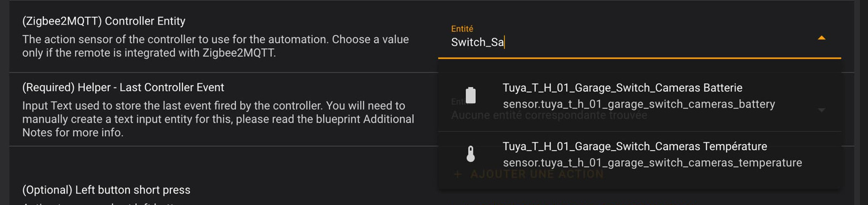Viewport: 868px width, 205px height.
Task: Click the vertical scrollbar at right edge
Action: (861, 102)
